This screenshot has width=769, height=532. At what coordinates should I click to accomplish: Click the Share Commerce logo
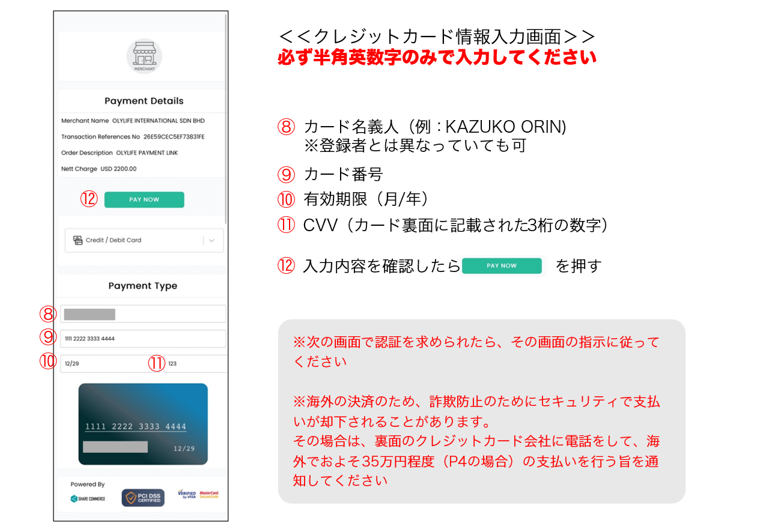(x=88, y=498)
